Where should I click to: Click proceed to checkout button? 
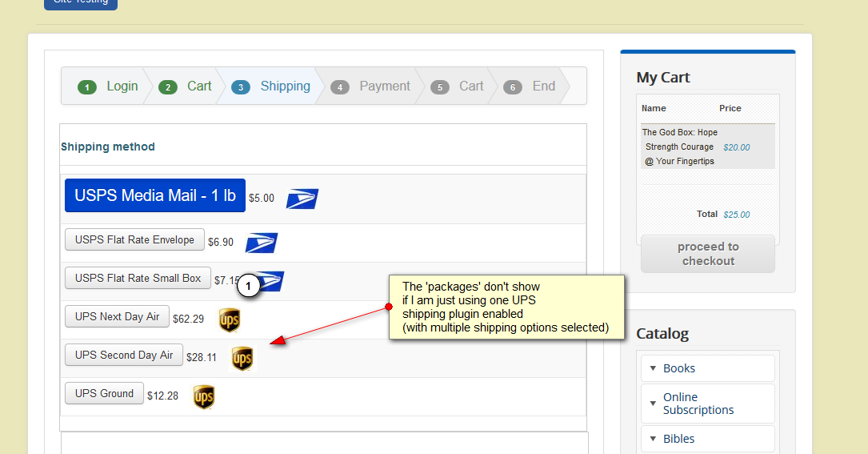click(708, 254)
